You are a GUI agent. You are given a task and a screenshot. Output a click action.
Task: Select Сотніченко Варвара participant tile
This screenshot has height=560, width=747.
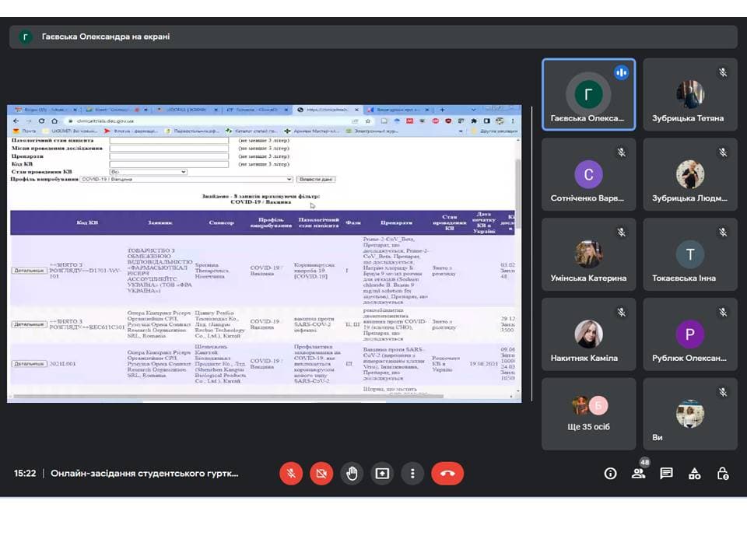pyautogui.click(x=588, y=174)
